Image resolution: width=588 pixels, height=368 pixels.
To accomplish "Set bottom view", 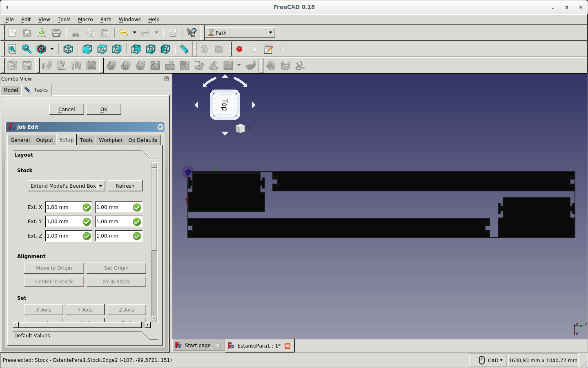I will pyautogui.click(x=151, y=49).
